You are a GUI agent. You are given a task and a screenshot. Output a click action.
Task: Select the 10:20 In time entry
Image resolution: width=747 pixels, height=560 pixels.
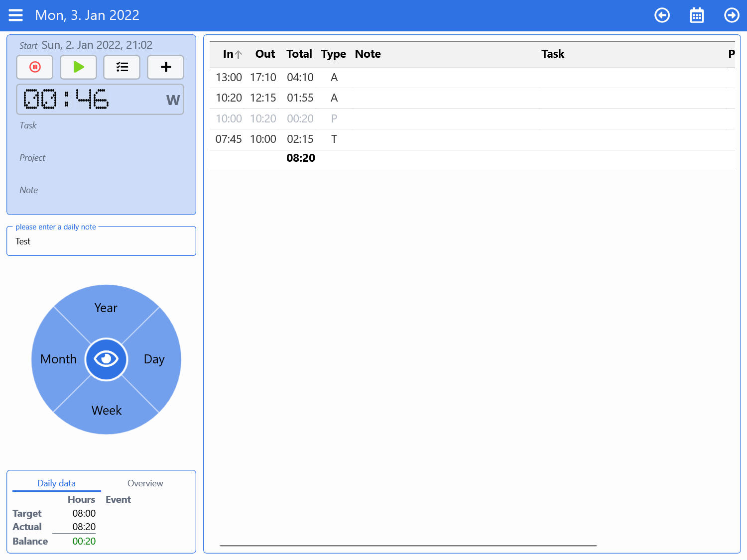[229, 98]
